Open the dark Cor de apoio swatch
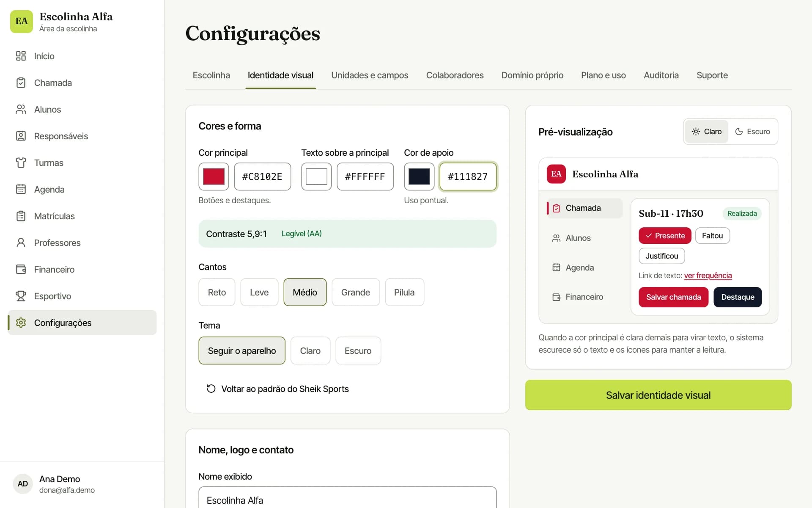The width and height of the screenshot is (812, 508). click(x=419, y=177)
